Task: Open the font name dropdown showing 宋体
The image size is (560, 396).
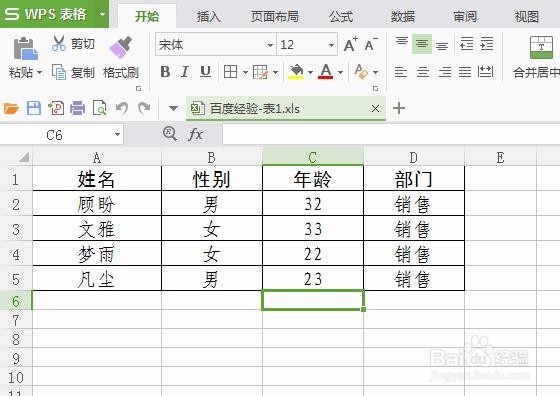Action: (x=270, y=45)
